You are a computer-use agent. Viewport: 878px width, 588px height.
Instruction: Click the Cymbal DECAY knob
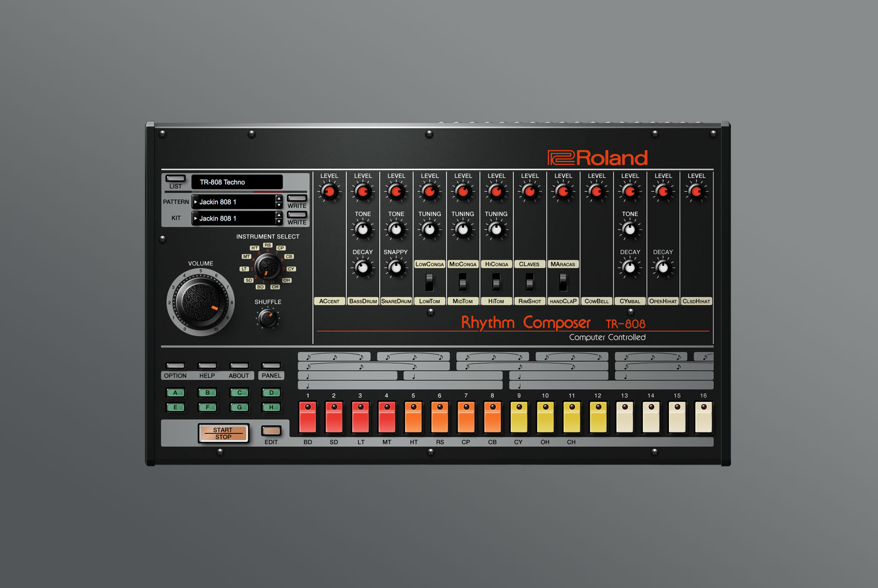[x=629, y=268]
